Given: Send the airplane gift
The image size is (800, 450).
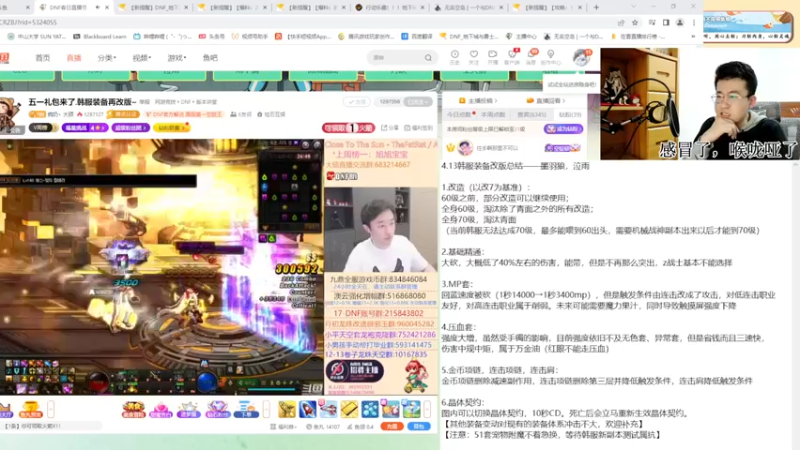Looking at the screenshot, I should (328, 409).
